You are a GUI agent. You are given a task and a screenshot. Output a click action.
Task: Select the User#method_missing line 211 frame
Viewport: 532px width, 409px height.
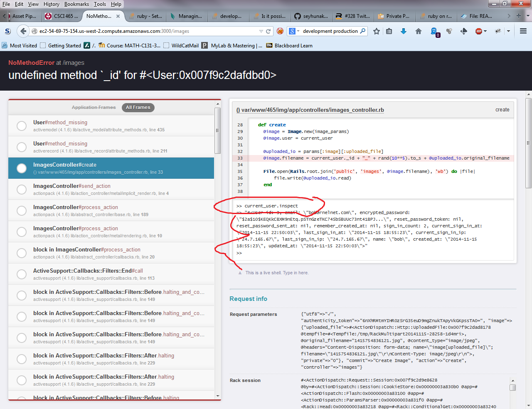111,147
